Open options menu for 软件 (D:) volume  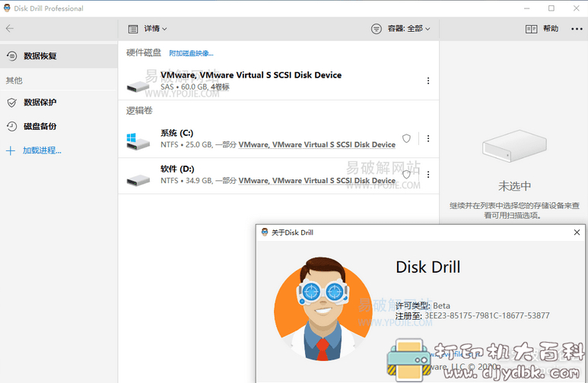pos(428,175)
